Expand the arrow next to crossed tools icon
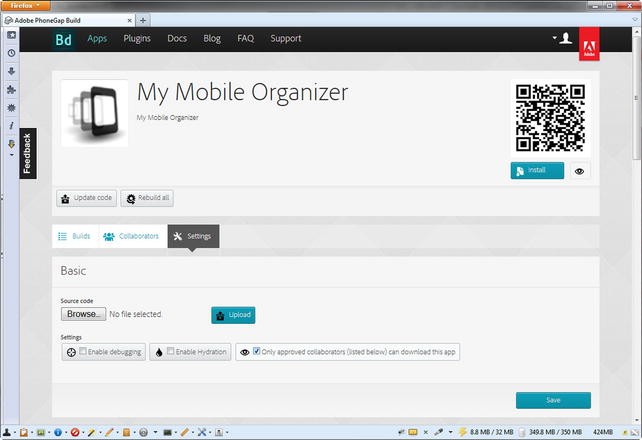642x440 pixels. tap(210, 432)
